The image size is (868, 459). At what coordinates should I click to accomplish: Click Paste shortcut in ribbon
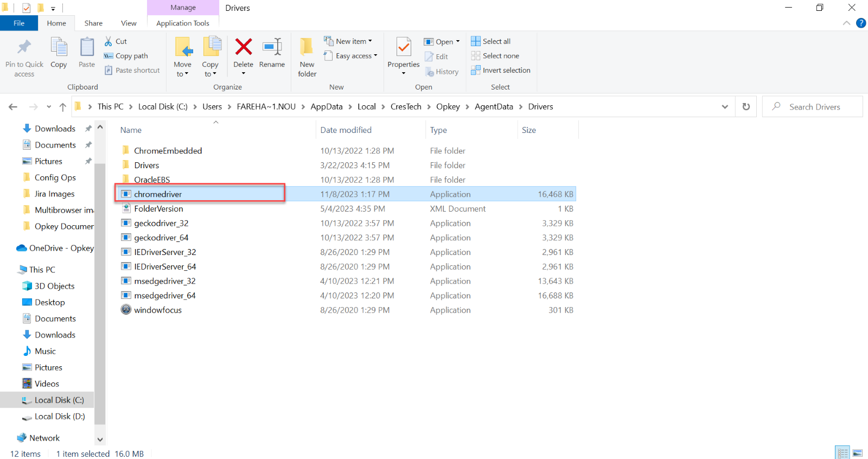point(132,71)
